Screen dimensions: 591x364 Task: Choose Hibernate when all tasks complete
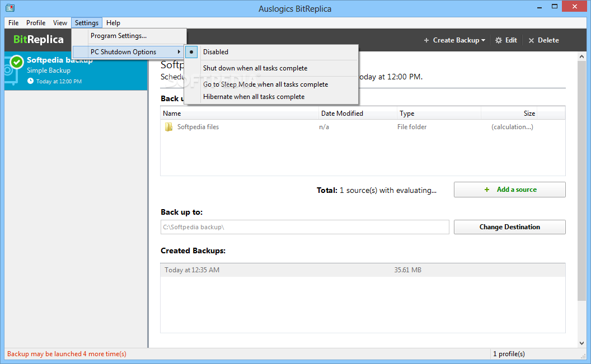pyautogui.click(x=271, y=97)
